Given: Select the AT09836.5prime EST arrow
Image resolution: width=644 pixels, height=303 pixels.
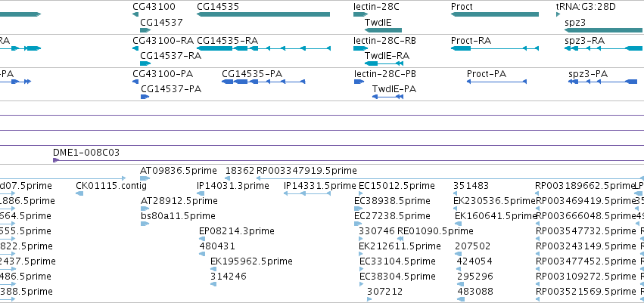Looking at the screenshot, I should 145,178.
